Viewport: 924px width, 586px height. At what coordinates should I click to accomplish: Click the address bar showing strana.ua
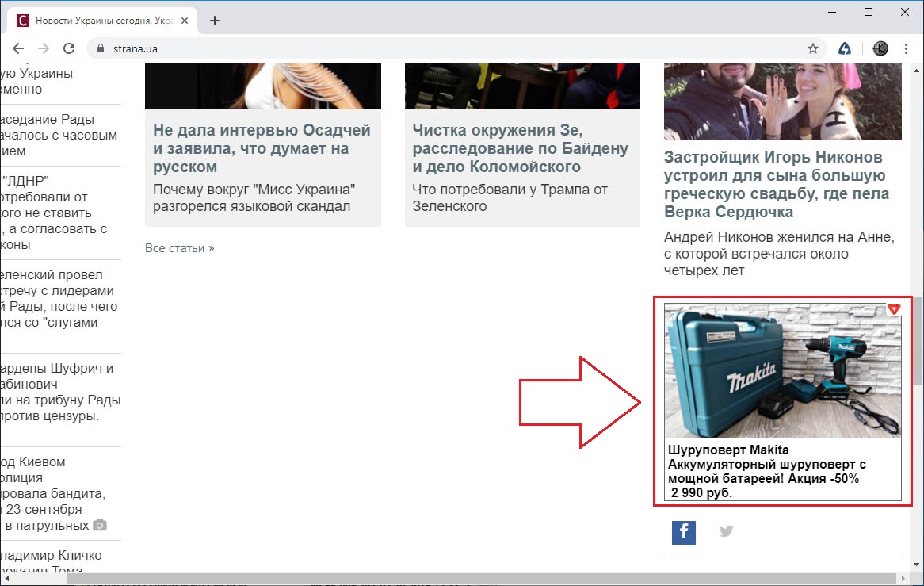pyautogui.click(x=444, y=48)
